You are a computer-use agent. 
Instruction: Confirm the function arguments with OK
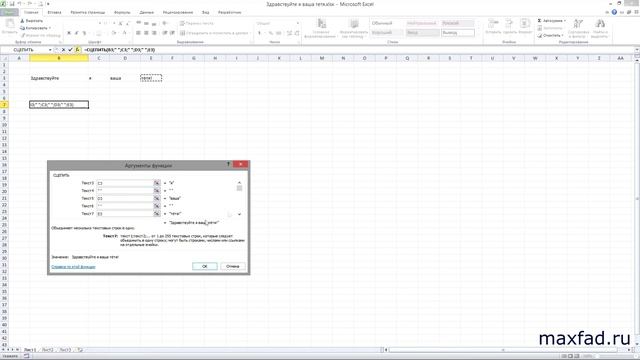point(204,266)
